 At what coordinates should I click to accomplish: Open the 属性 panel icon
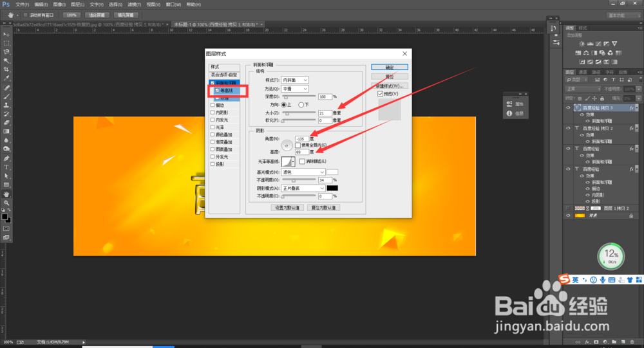(x=509, y=104)
